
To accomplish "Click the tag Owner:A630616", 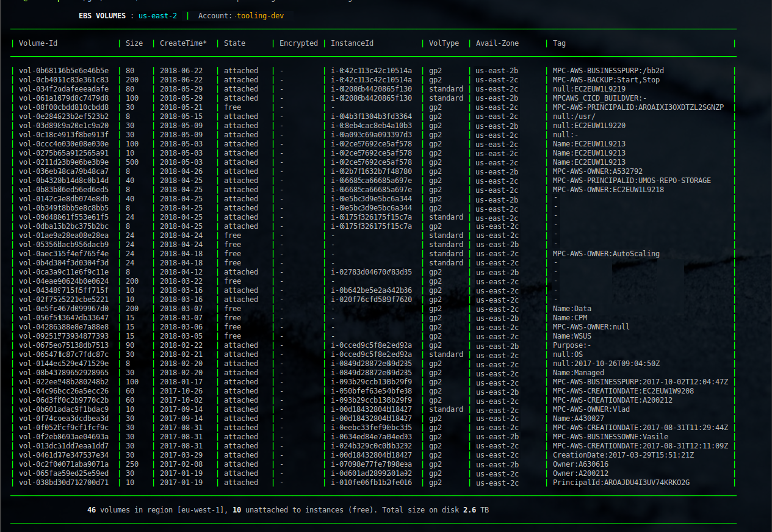I will pyautogui.click(x=580, y=464).
